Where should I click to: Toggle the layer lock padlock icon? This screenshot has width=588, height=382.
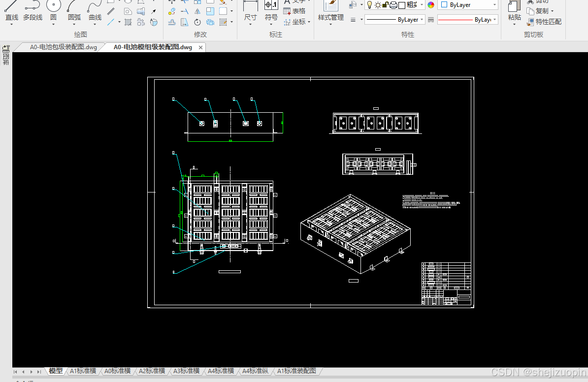(385, 5)
